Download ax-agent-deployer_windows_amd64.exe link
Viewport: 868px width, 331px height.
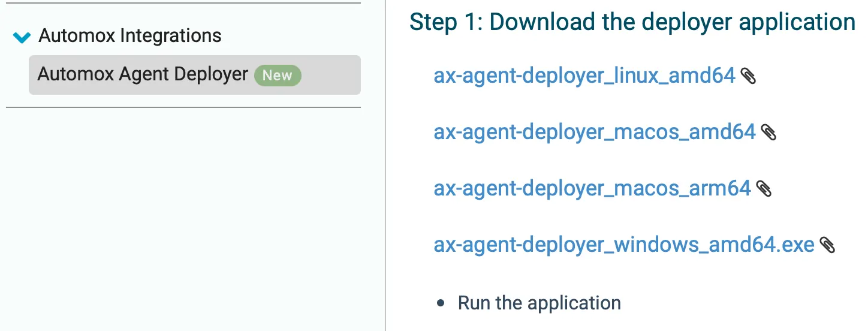tap(623, 245)
